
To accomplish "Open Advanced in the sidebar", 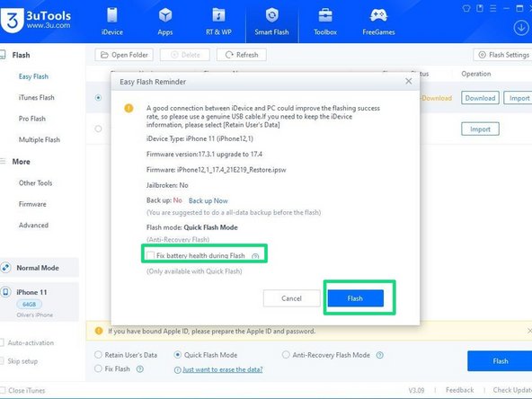I will 33,225.
